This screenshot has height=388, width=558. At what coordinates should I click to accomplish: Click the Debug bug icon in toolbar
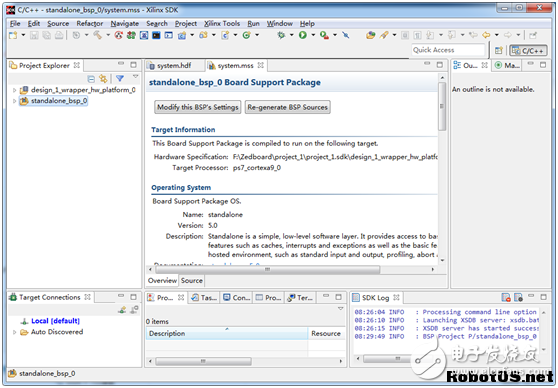tap(281, 35)
